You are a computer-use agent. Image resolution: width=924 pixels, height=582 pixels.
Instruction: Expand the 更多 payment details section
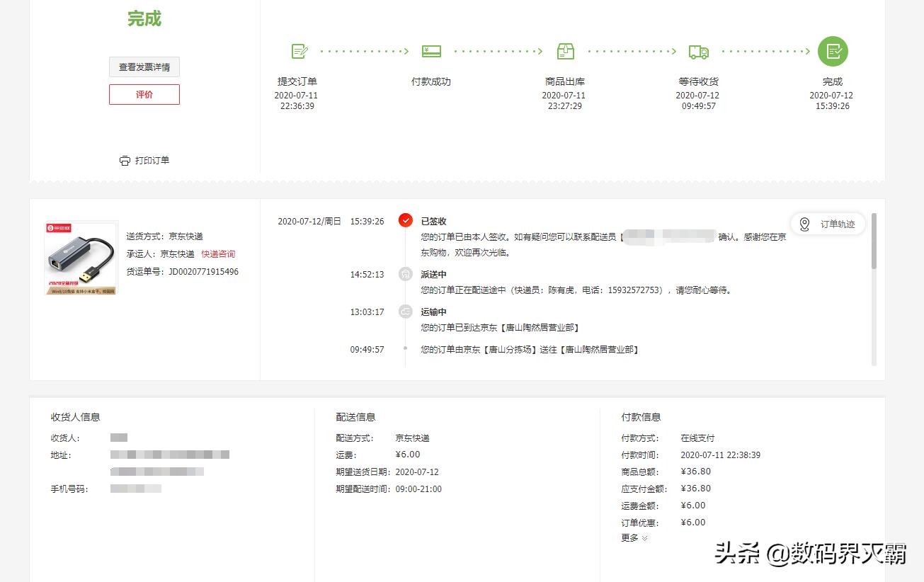[631, 537]
